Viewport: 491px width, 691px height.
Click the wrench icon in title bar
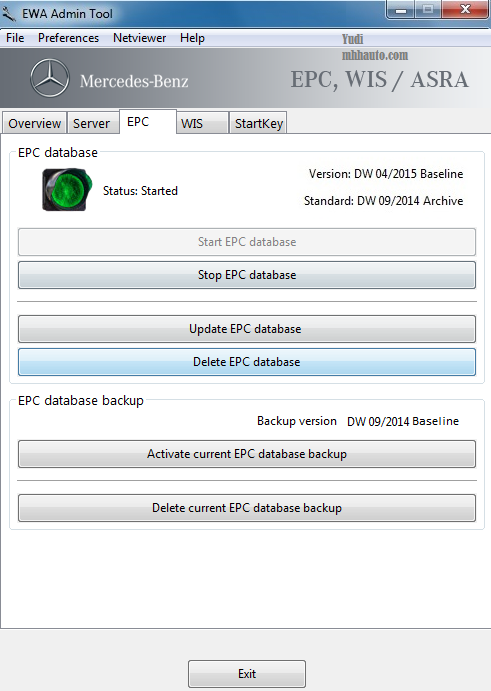(9, 14)
